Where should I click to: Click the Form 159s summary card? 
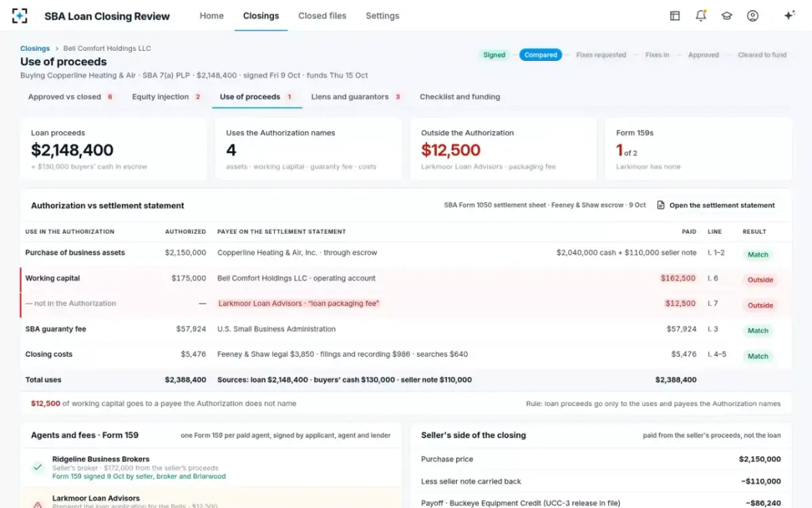[698, 149]
